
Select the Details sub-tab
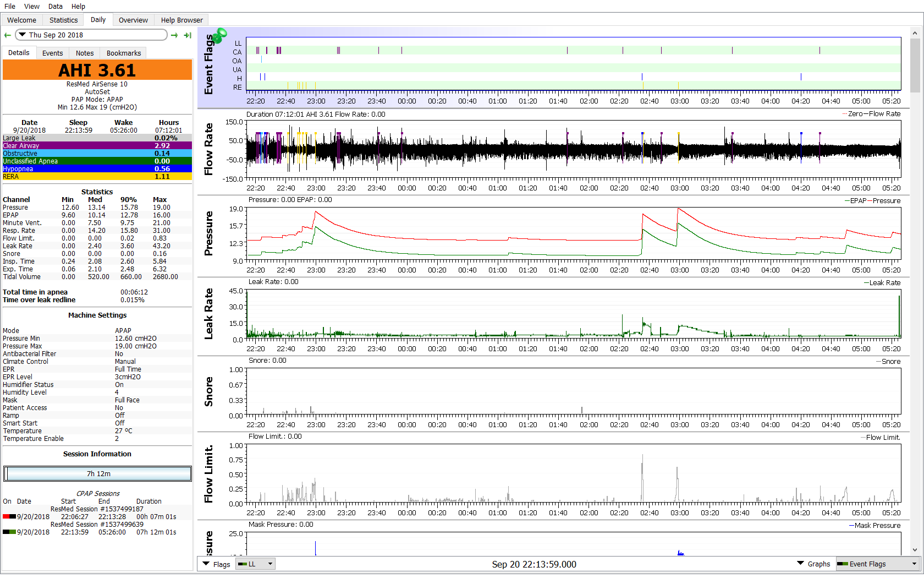pyautogui.click(x=19, y=53)
